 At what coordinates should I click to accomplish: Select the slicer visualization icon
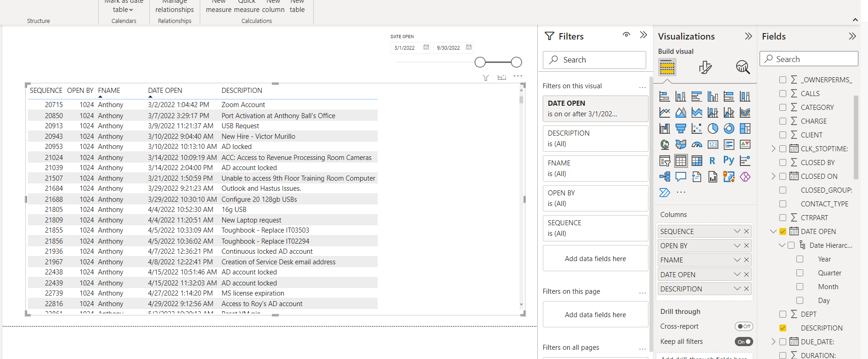(665, 160)
